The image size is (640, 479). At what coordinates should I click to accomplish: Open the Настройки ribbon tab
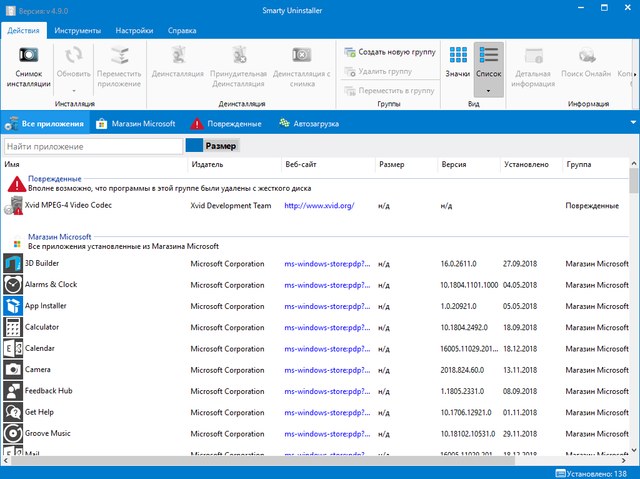coord(134,31)
